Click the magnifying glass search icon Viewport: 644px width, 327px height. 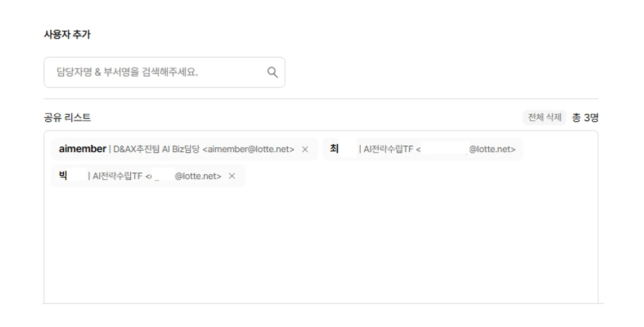272,72
